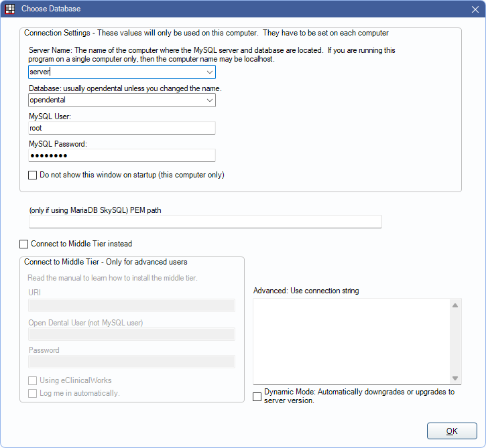Click the MariaDB SkySQL PEM path field

205,222
